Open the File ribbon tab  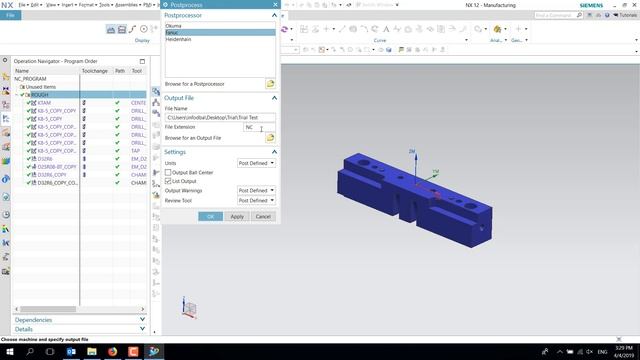[10, 15]
